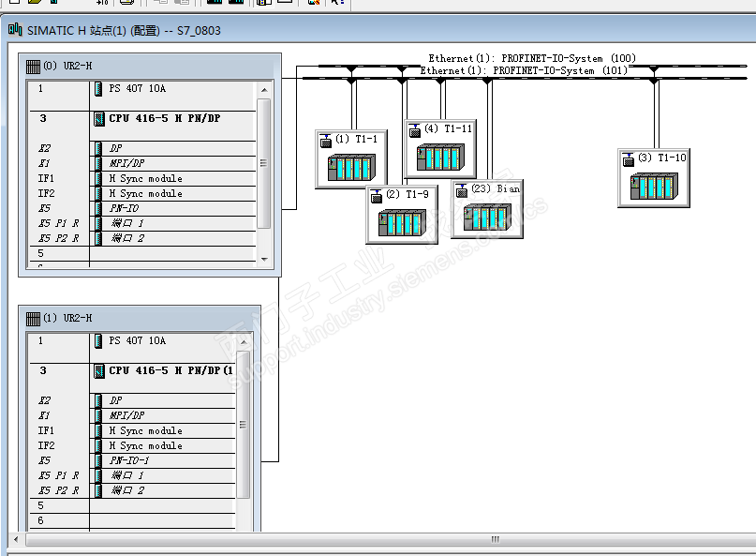Click the rack 0 vertical scrollbar thumb
This screenshot has width=756, height=556.
click(264, 163)
